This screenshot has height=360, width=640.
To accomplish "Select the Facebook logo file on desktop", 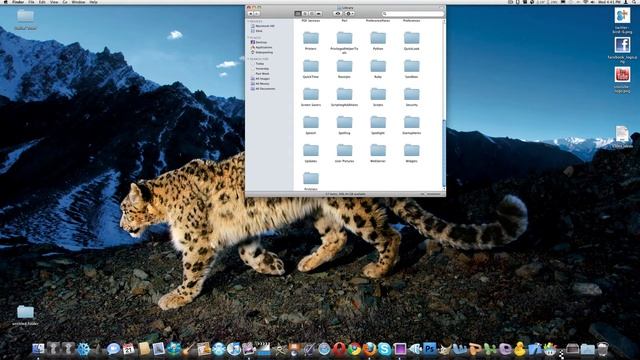I will coord(622,45).
